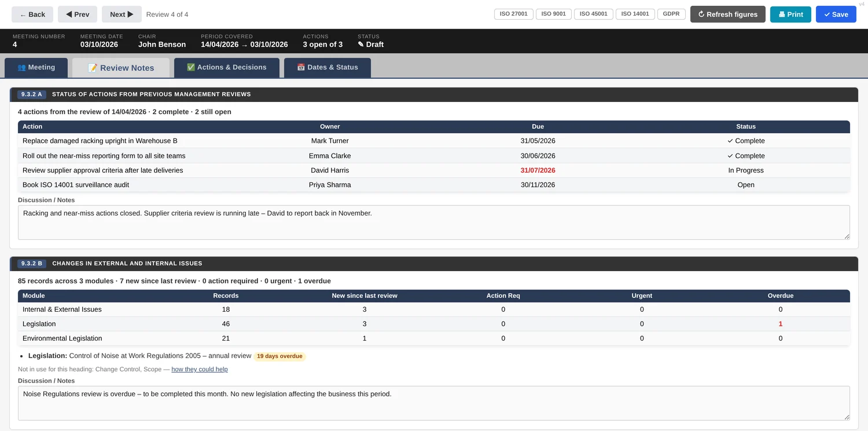Click the 'In Progress' status cell
Image resolution: width=868 pixels, height=431 pixels.
(x=746, y=170)
